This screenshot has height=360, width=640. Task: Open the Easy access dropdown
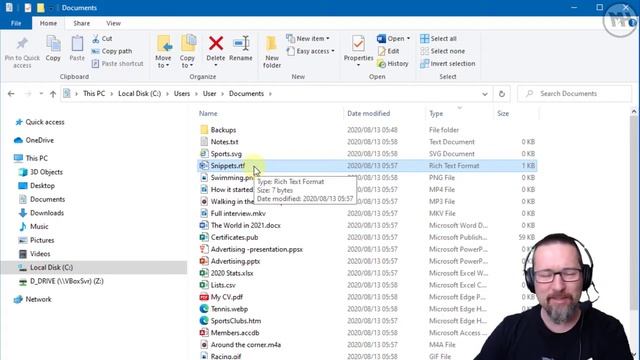coord(311,51)
